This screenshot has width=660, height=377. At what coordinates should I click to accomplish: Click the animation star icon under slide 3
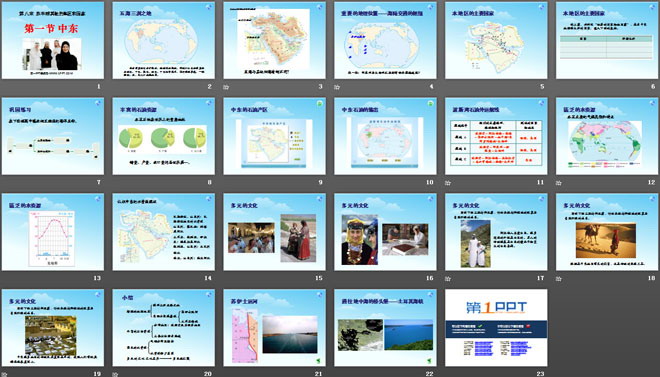pos(226,87)
